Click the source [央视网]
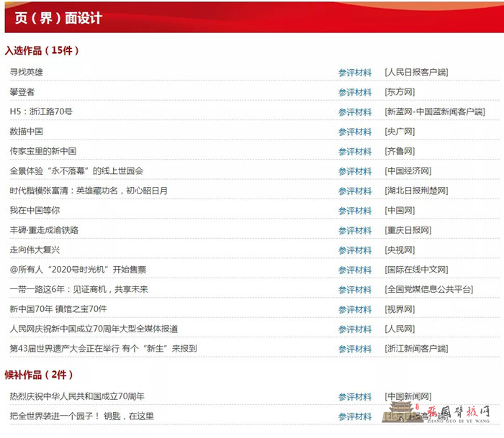Image resolution: width=504 pixels, height=438 pixels. click(x=400, y=250)
